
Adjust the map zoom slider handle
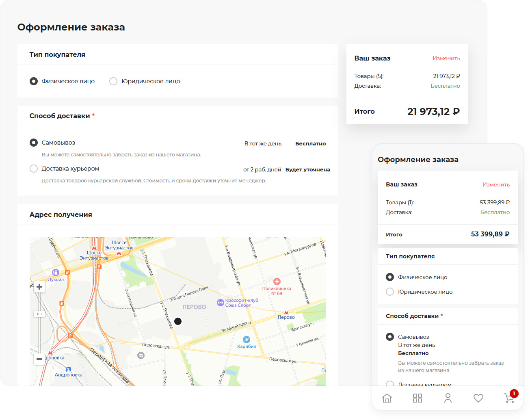click(39, 314)
